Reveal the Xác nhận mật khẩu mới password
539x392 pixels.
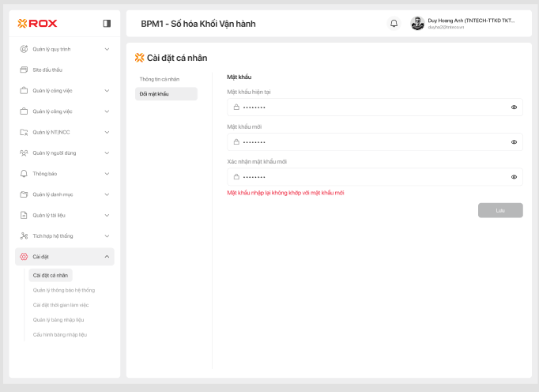tap(514, 177)
